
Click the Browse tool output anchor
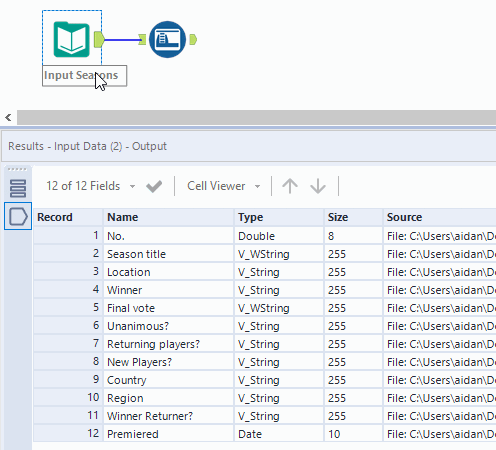193,40
